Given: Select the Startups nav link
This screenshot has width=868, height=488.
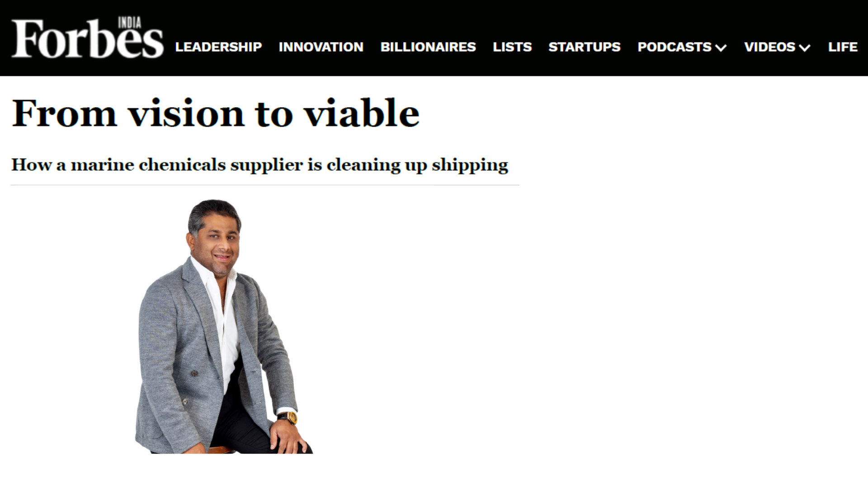Looking at the screenshot, I should pyautogui.click(x=585, y=47).
